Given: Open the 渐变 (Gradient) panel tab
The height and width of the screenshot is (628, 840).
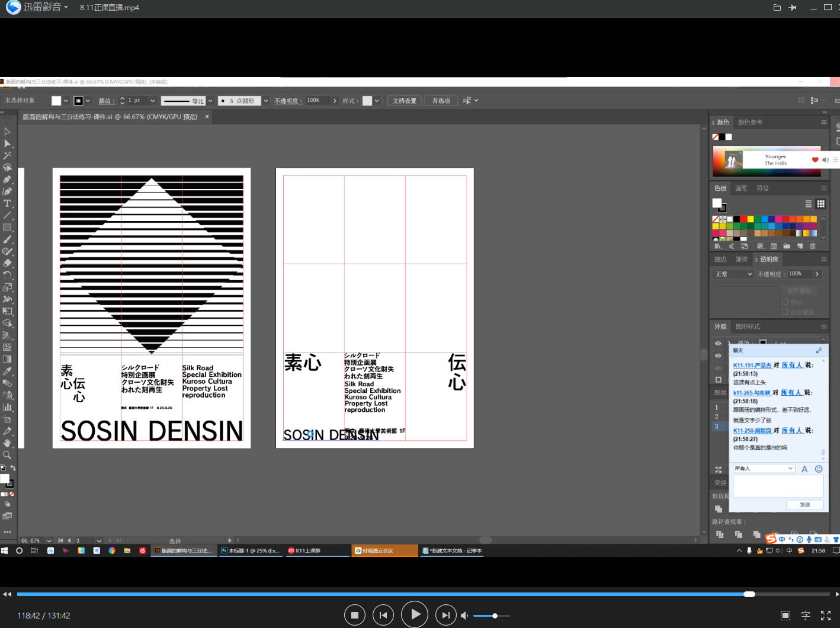Looking at the screenshot, I should [x=741, y=259].
